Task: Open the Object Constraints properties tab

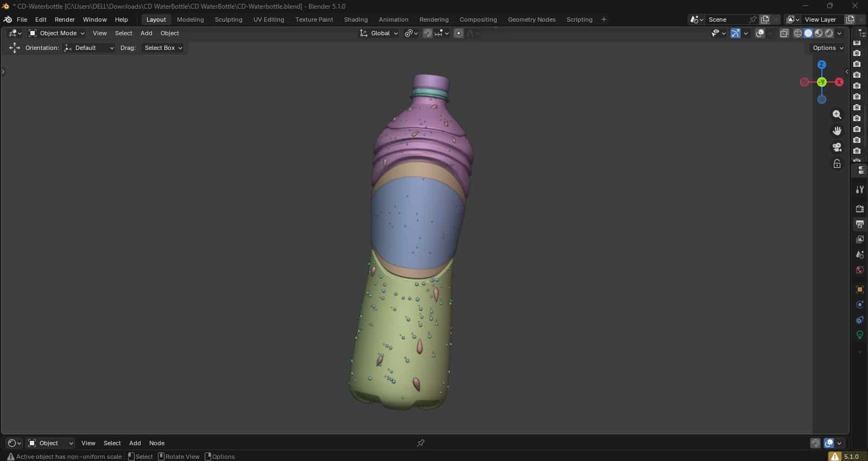Action: click(859, 320)
